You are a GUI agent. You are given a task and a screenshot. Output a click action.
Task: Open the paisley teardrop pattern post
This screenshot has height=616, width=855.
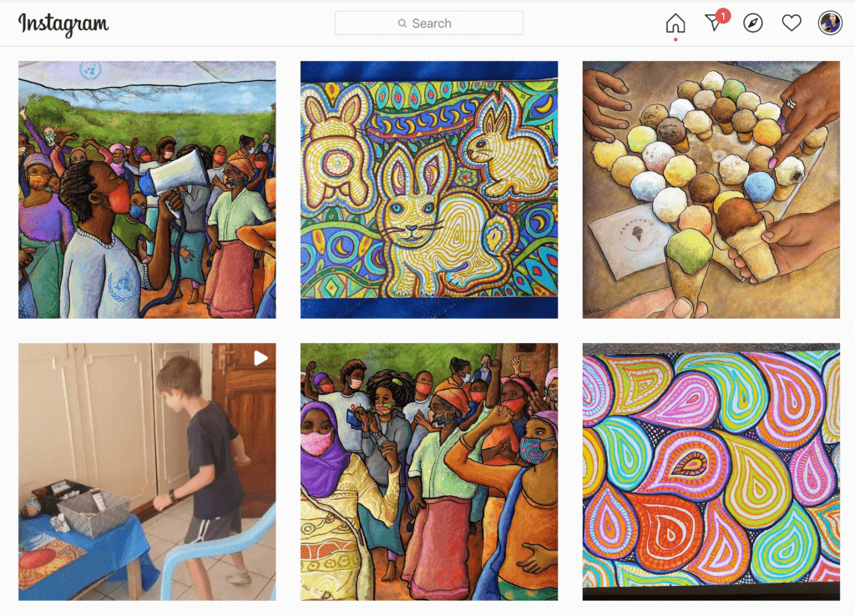711,472
